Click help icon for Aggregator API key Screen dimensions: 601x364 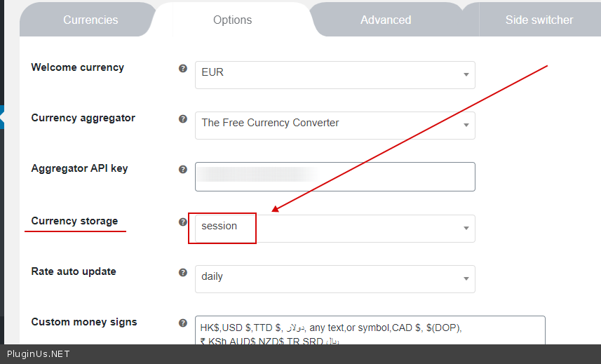183,170
